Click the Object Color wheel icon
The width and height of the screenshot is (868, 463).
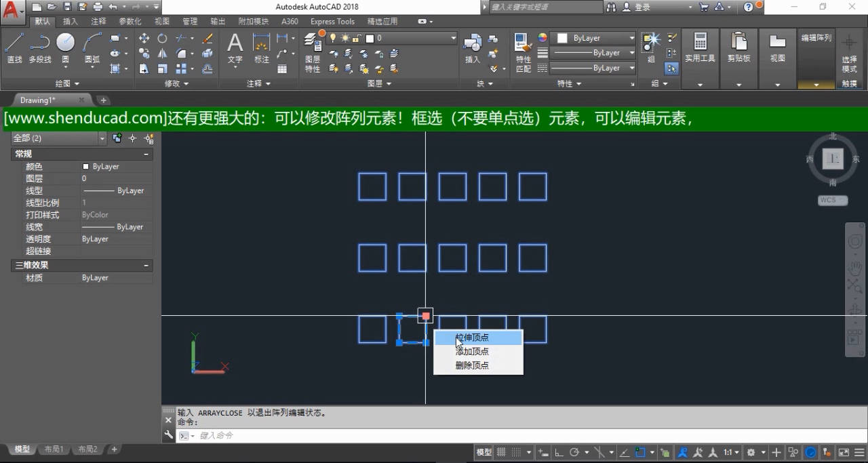click(542, 38)
